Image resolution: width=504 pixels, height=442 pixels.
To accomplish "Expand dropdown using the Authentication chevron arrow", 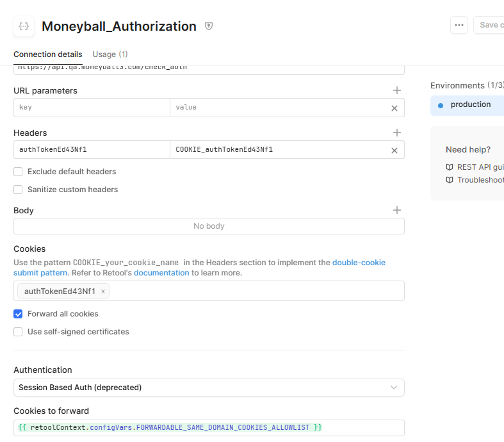I will click(394, 388).
